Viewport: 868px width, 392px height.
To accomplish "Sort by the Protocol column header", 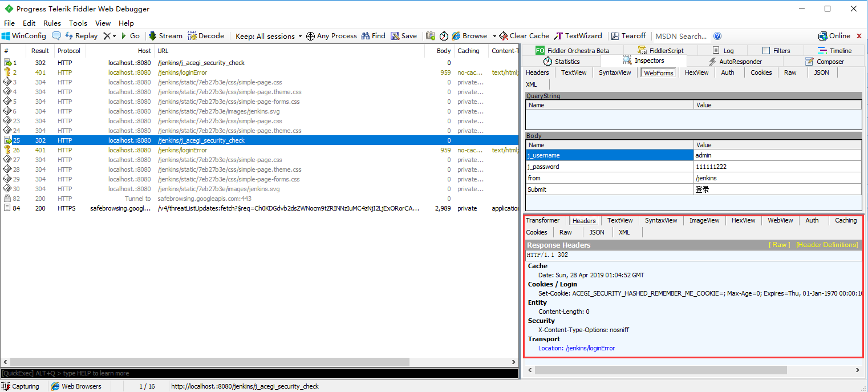I will pyautogui.click(x=69, y=51).
